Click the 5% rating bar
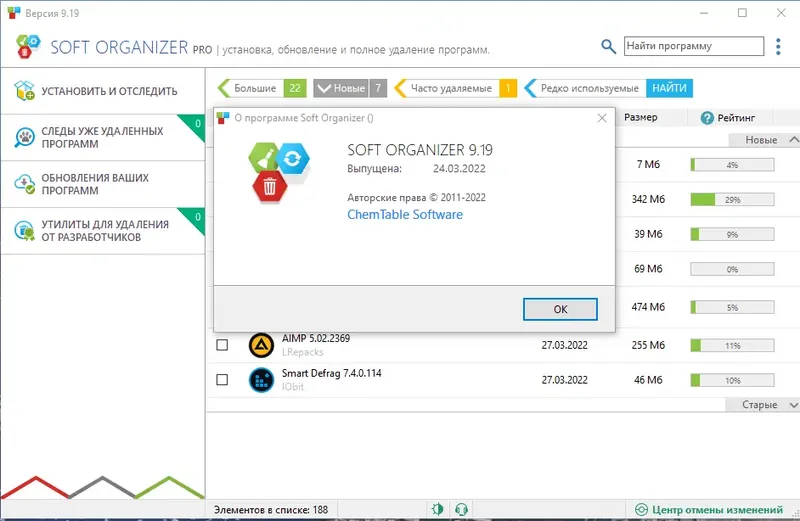Image resolution: width=800 pixels, height=521 pixels. 732,307
